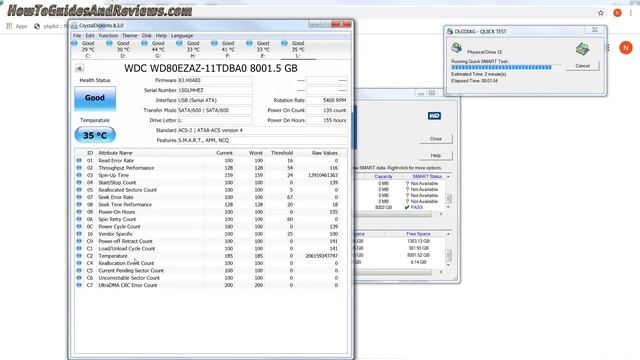
Task: Click status icon for Power-On Hours row
Action: click(79, 212)
